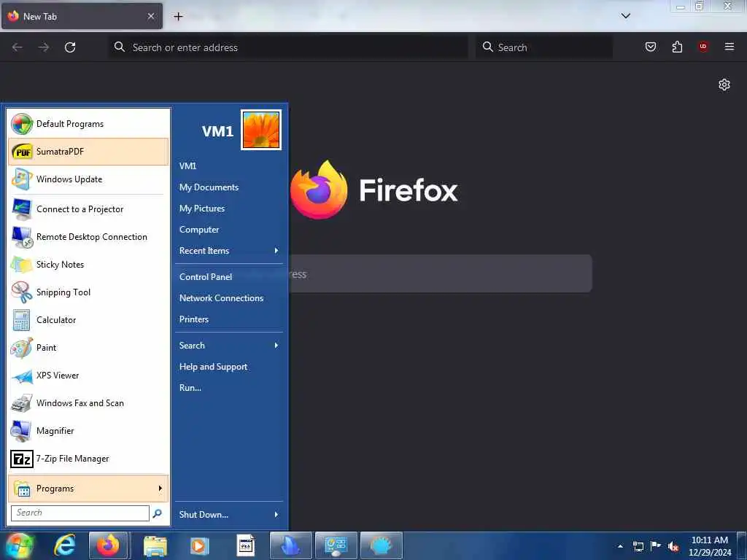Screen dimensions: 747x560
Task: Click the VM1 user account picture
Action: click(261, 130)
